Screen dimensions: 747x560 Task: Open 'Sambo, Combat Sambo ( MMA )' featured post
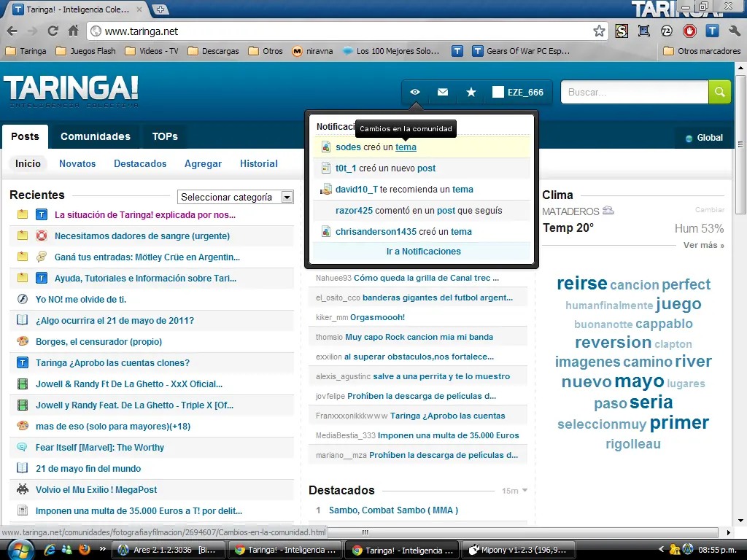pyautogui.click(x=393, y=510)
